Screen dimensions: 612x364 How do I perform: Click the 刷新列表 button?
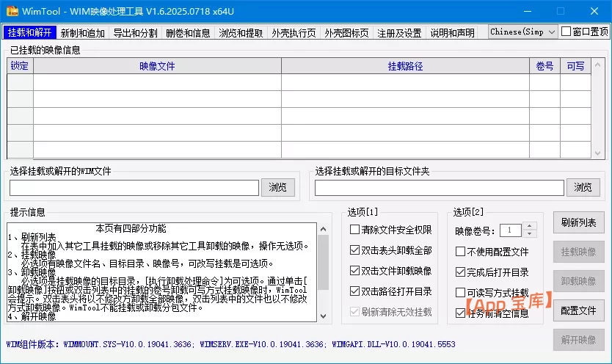point(579,223)
